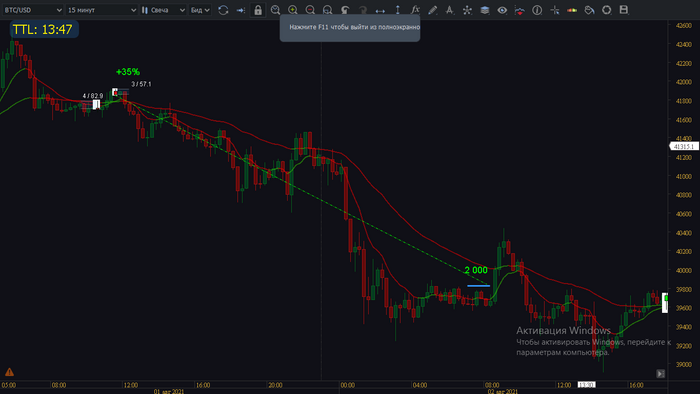Click the zoom out magnifier icon
The height and width of the screenshot is (394, 700).
310,10
